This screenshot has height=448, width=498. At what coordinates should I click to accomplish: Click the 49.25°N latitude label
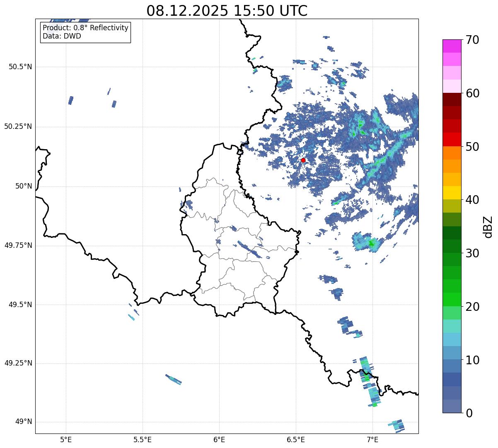pos(18,363)
